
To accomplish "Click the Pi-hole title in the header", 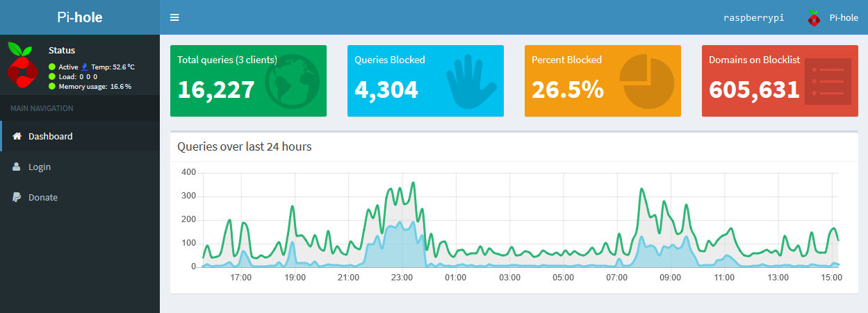I will click(80, 17).
